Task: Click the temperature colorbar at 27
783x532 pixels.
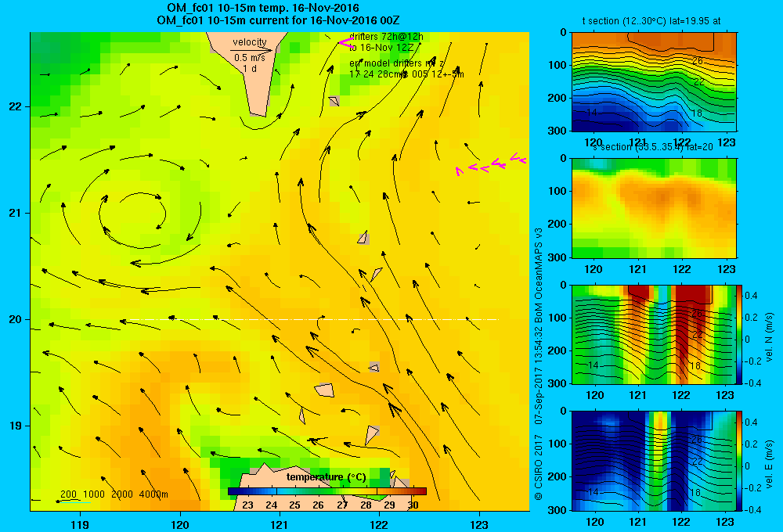Action: [x=342, y=491]
